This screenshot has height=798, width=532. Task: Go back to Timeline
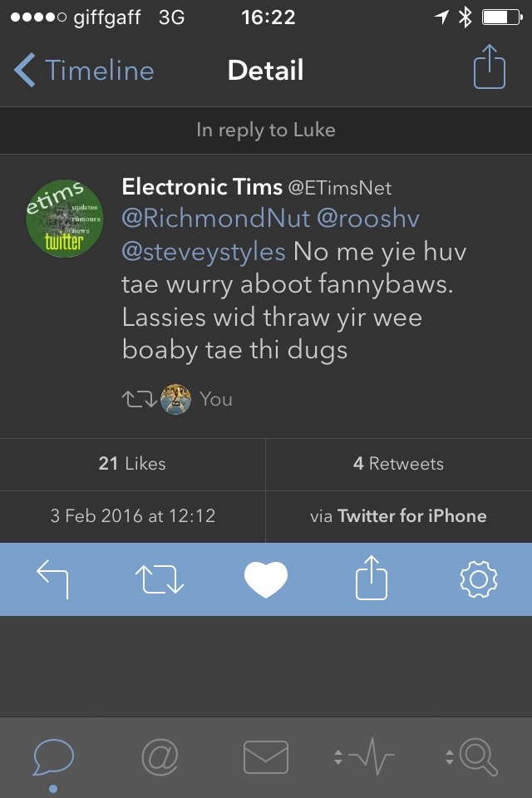coord(85,71)
